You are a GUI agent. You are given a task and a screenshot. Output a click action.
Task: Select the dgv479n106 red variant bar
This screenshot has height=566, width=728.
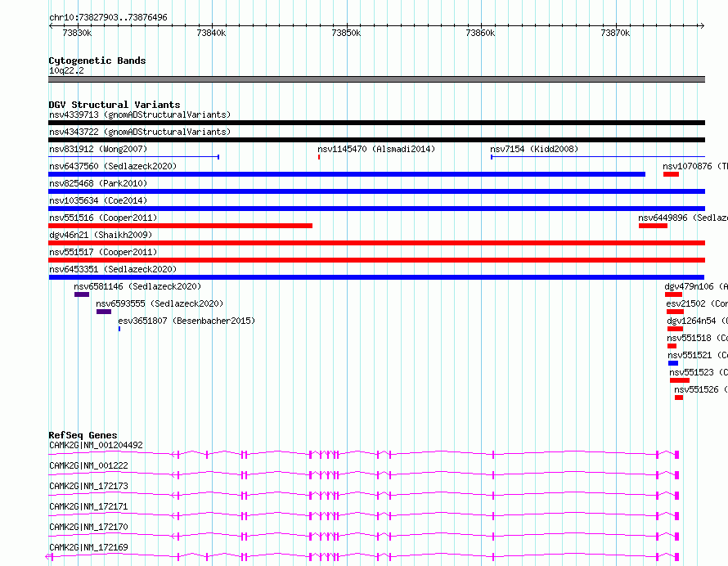[x=673, y=294]
